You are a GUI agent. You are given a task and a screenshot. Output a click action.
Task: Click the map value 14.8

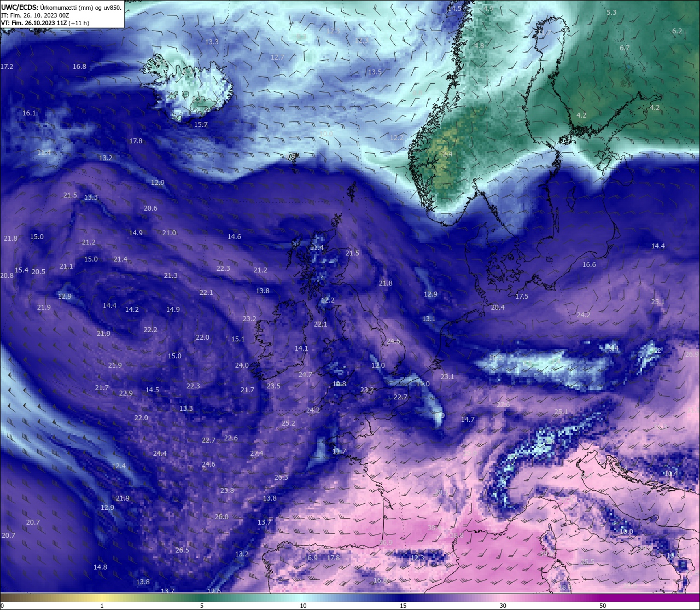tap(100, 567)
